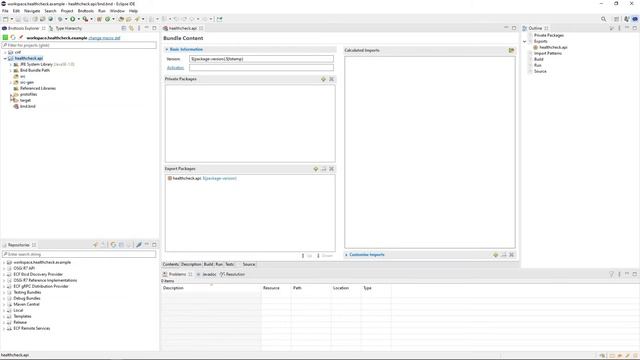This screenshot has height=360, width=640.
Task: Click the plug icon in Repositories toolbar
Action: (139, 245)
